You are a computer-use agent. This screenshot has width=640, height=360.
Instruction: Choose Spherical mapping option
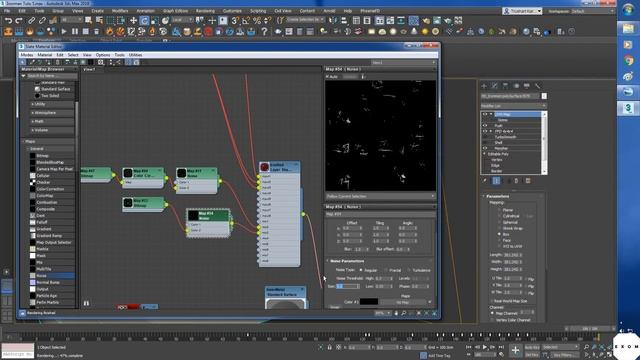[x=499, y=222]
